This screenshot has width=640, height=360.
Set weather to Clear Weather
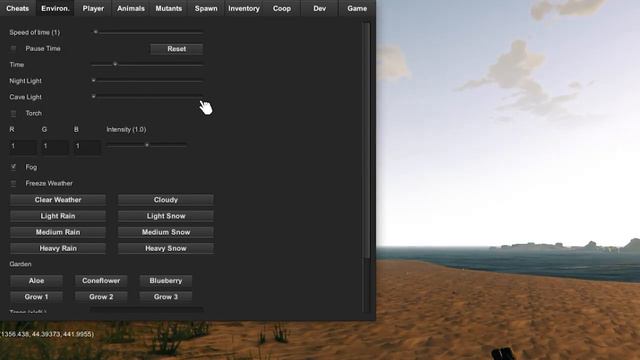pyautogui.click(x=58, y=200)
